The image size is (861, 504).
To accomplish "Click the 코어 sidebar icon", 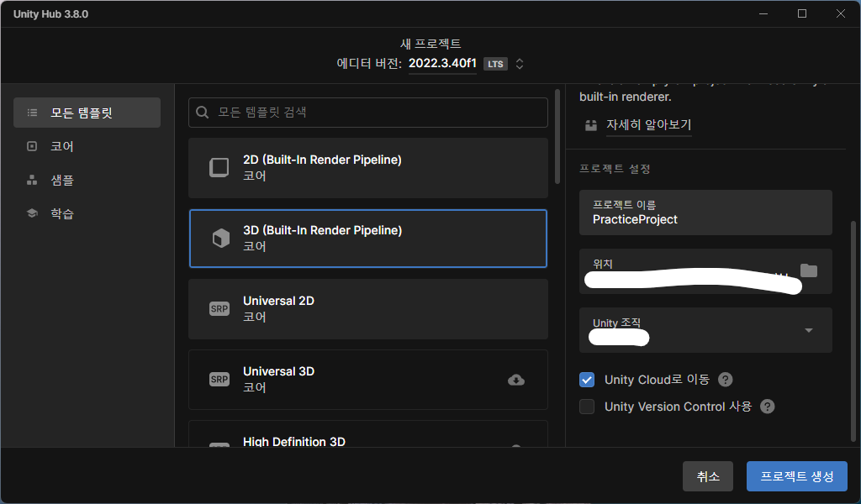I will pyautogui.click(x=33, y=146).
